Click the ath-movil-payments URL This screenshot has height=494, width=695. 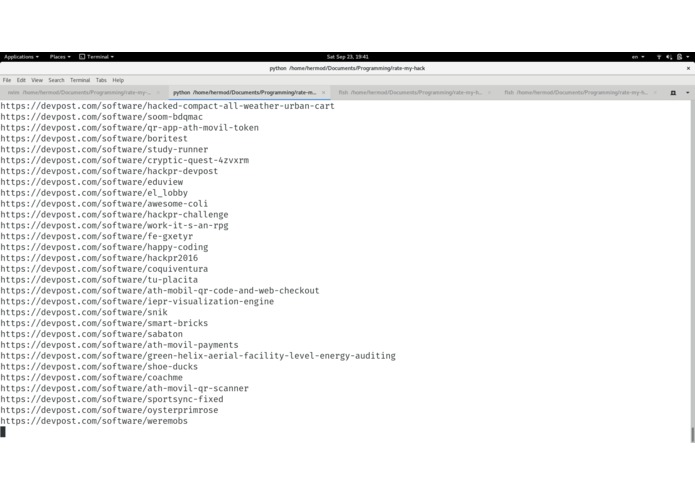[119, 345]
